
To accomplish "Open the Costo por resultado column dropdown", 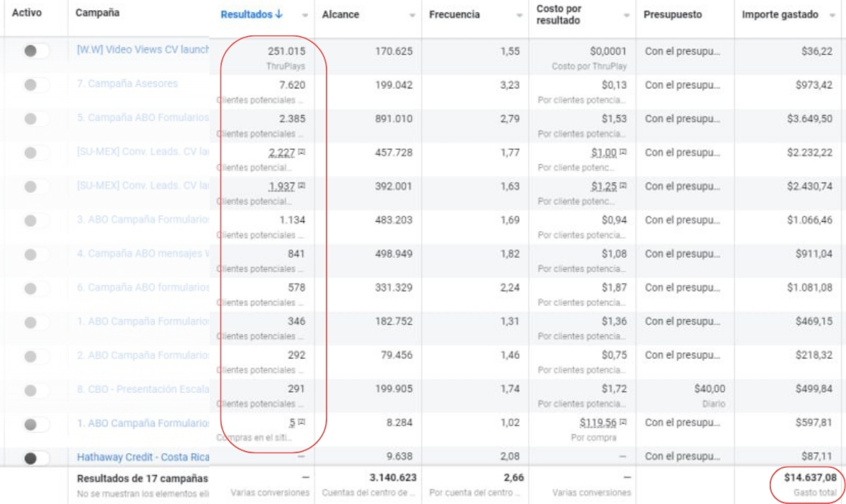I will click(626, 15).
